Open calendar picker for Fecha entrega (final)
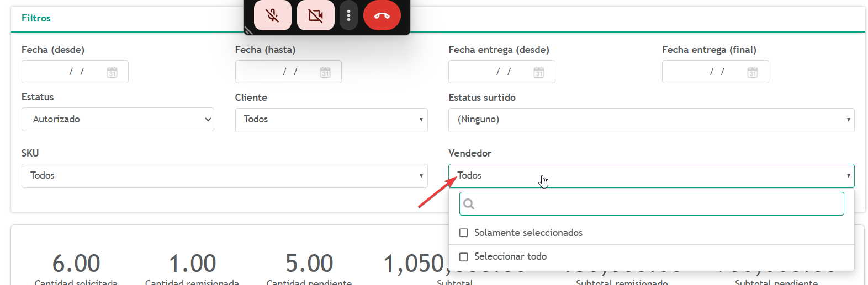The width and height of the screenshot is (868, 285). click(753, 72)
